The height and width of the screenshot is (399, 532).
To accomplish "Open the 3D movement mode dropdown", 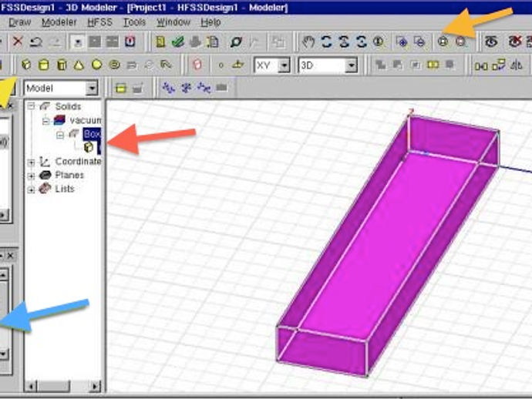I will click(x=352, y=65).
